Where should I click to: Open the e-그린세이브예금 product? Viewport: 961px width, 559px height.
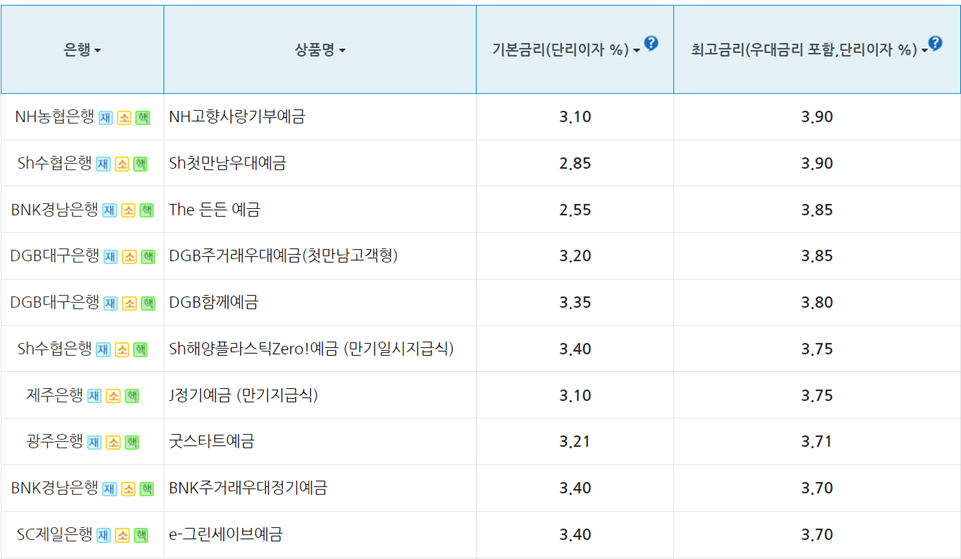226,534
